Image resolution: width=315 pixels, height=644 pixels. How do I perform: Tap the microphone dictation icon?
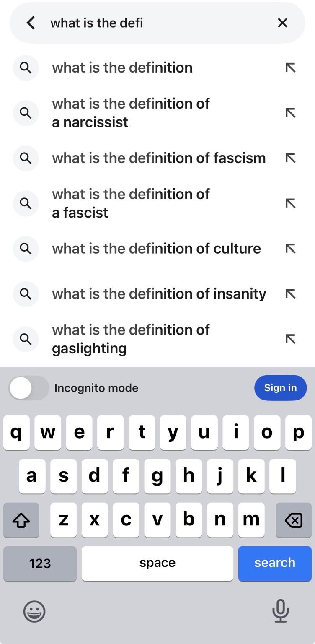[x=280, y=611]
